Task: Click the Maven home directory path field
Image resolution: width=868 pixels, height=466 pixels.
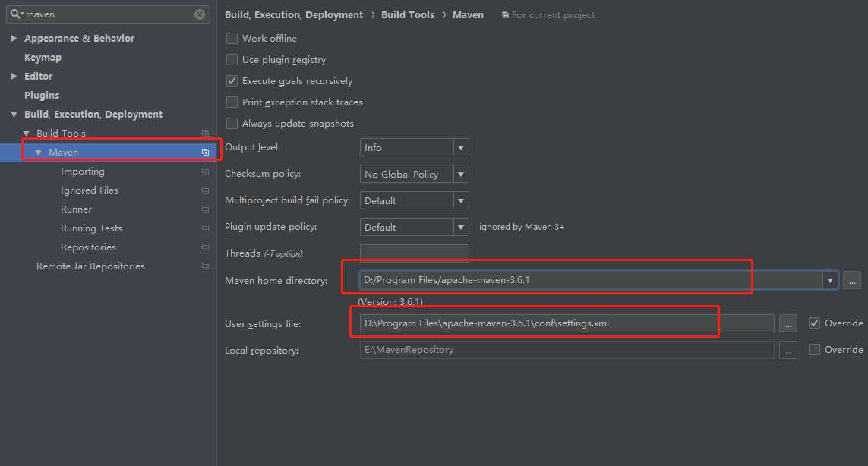Action: [x=591, y=281]
